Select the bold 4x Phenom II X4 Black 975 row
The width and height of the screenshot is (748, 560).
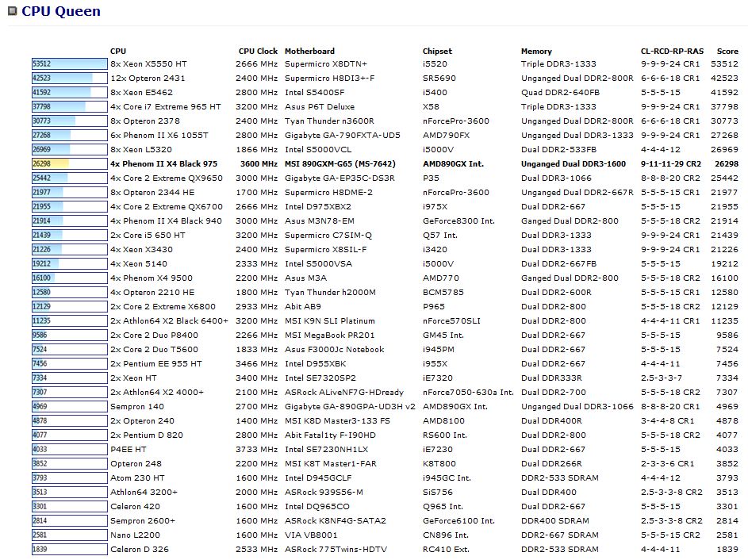point(163,163)
